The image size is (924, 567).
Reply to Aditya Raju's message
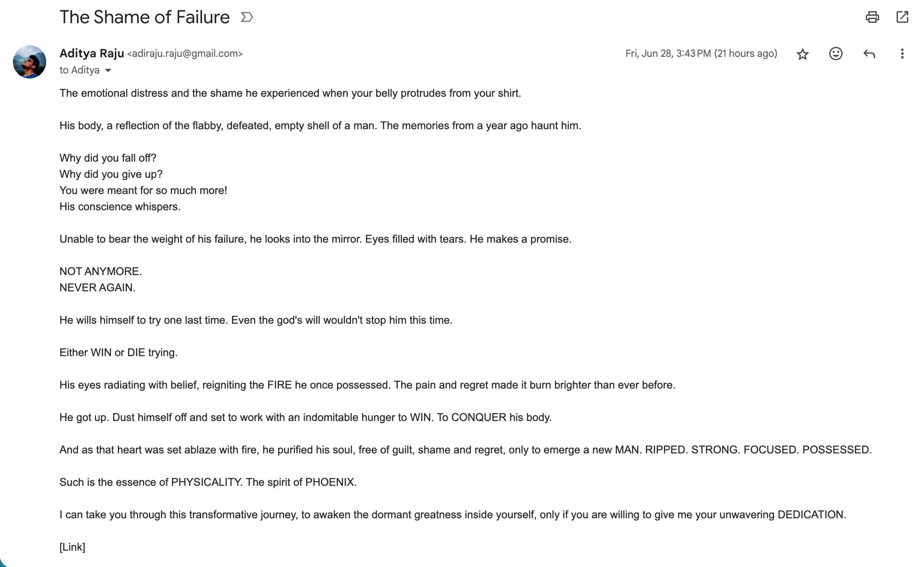pyautogui.click(x=869, y=54)
